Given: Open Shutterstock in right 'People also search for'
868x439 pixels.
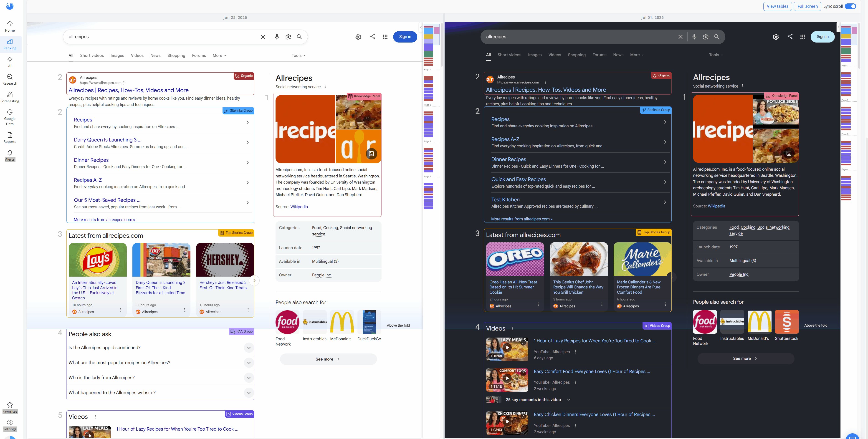Looking at the screenshot, I should (787, 325).
